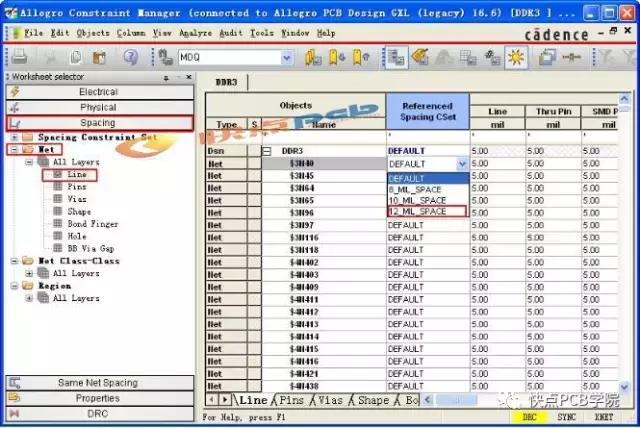Viewport: 640px width, 428px height.
Task: Click the first yellow bookmark icon
Action: 313,57
